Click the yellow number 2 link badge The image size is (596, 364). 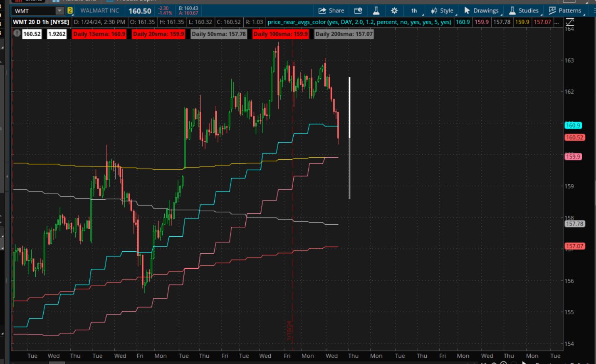(70, 10)
